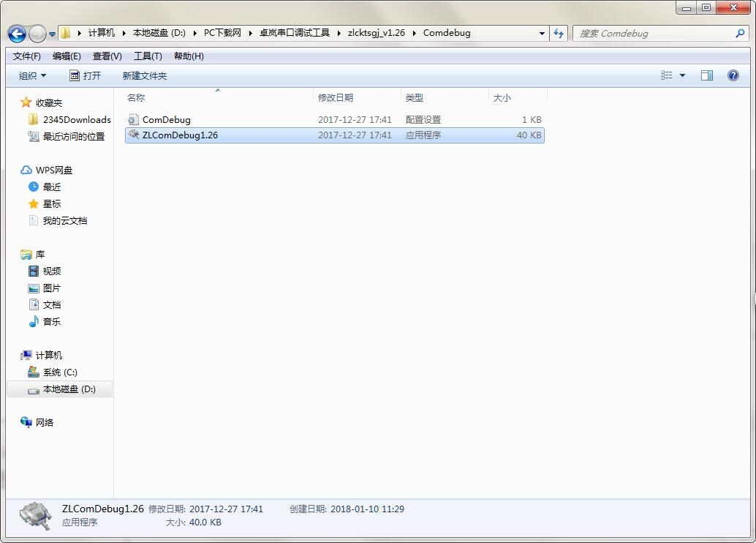Viewport: 756px width, 543px height.
Task: Expand the address bar history dropdown
Action: tap(542, 34)
